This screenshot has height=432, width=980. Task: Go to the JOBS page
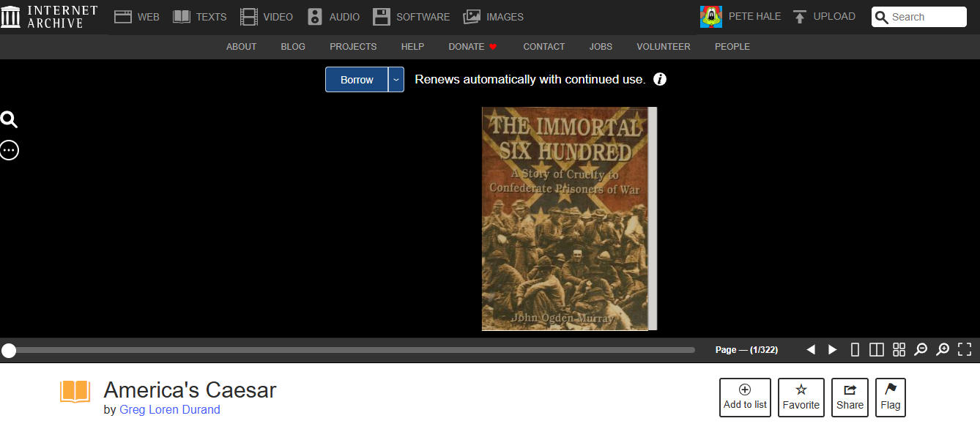coord(601,47)
